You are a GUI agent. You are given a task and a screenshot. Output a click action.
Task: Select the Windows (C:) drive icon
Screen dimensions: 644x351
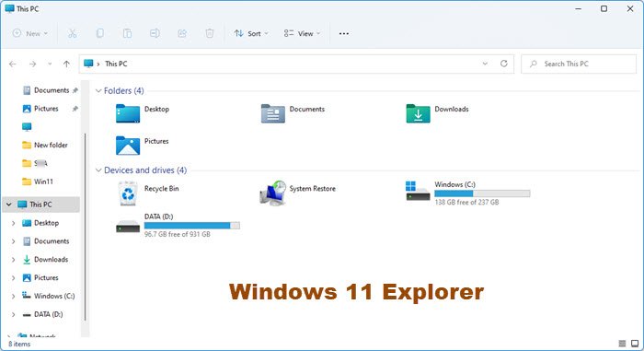[418, 191]
